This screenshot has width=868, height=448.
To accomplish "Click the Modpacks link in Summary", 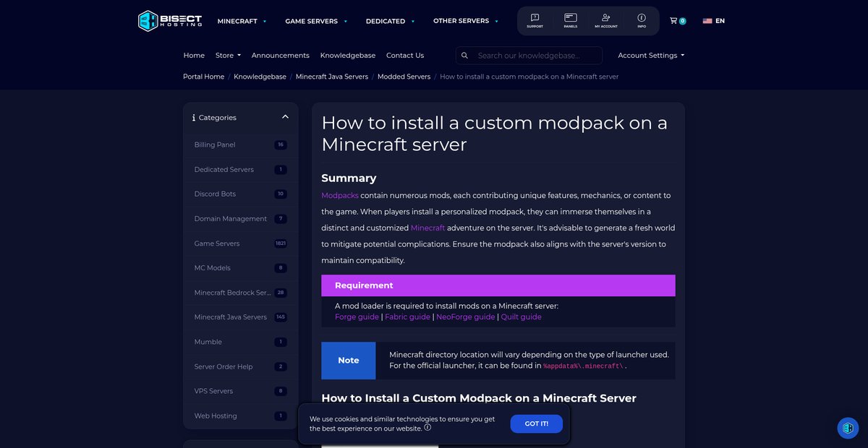I will click(x=340, y=196).
